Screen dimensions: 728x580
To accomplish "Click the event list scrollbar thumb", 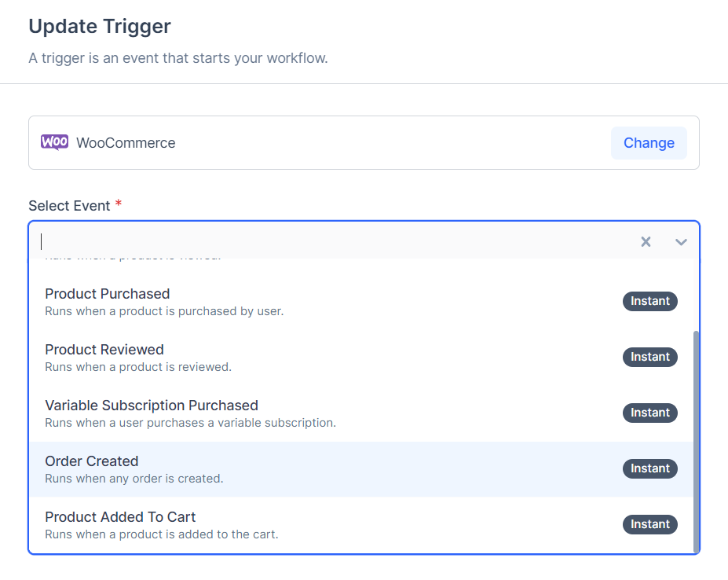I will point(696,442).
